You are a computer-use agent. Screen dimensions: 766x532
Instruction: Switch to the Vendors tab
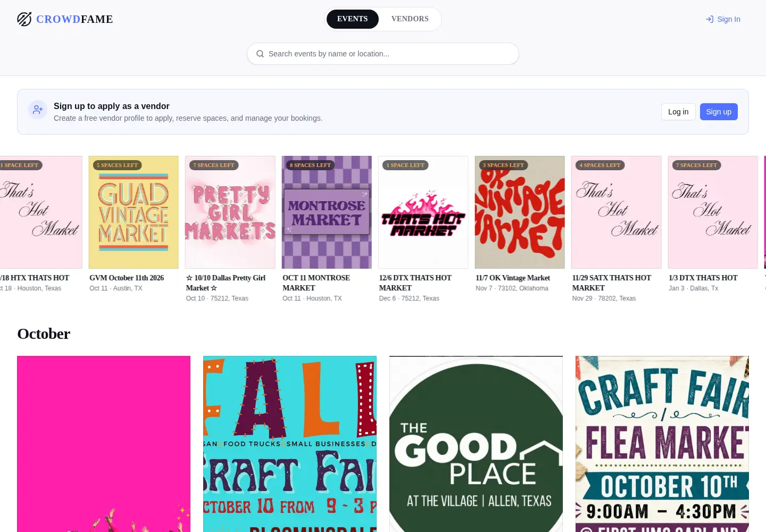click(410, 19)
